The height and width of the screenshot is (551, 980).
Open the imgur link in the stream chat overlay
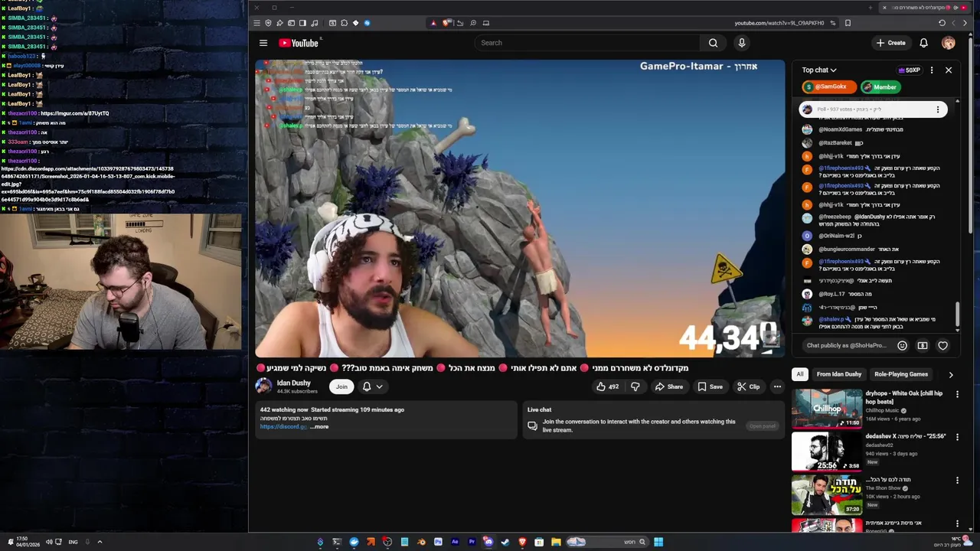[x=74, y=113]
